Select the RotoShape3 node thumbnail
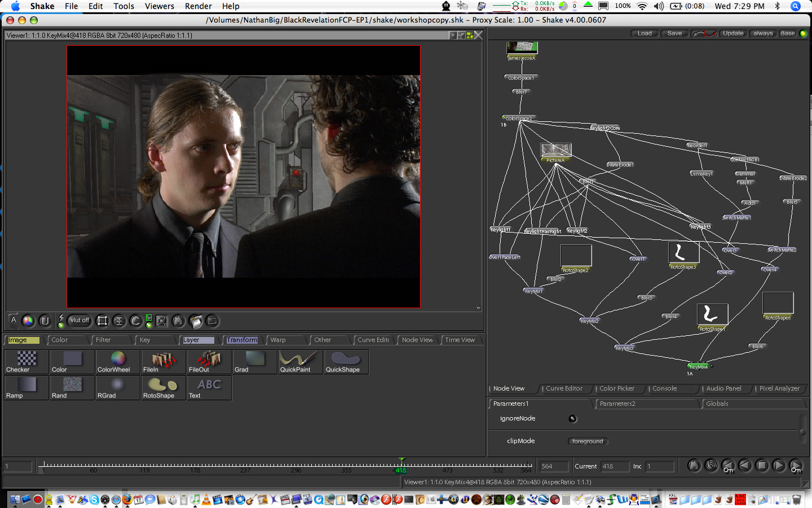 pyautogui.click(x=683, y=252)
